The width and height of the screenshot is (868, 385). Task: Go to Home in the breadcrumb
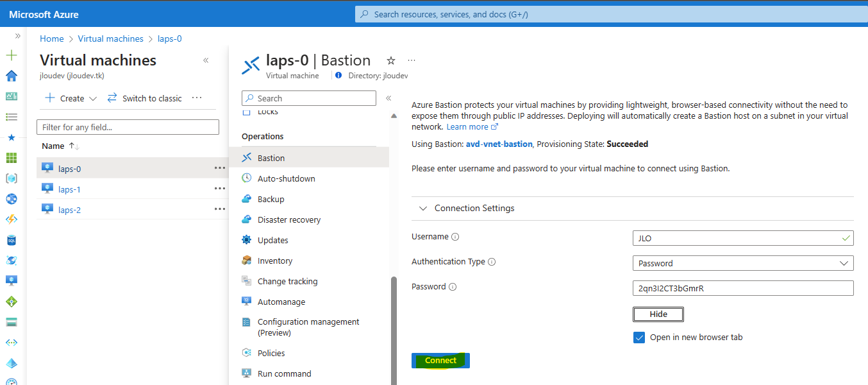pos(52,38)
